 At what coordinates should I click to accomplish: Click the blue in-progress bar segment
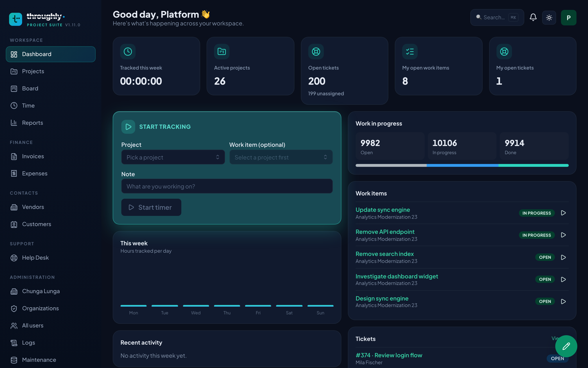tap(462, 166)
